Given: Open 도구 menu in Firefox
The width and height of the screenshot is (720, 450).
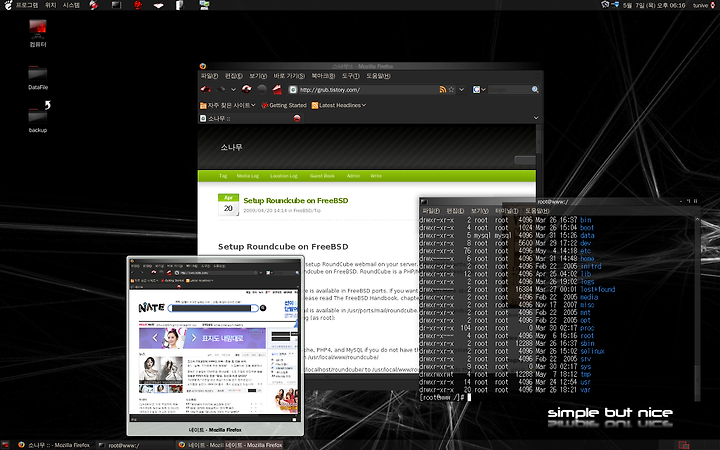Looking at the screenshot, I should click(350, 76).
